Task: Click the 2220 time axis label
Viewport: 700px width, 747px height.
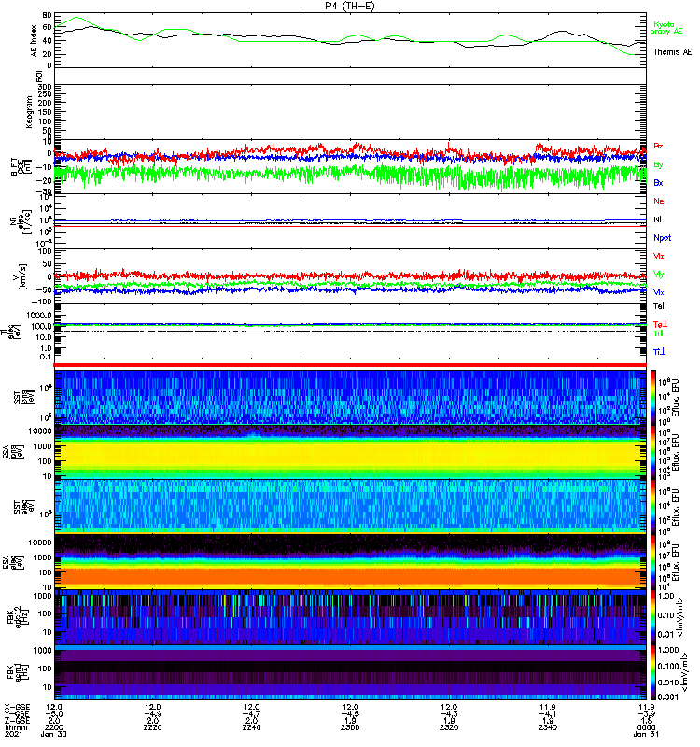Action: [152, 727]
